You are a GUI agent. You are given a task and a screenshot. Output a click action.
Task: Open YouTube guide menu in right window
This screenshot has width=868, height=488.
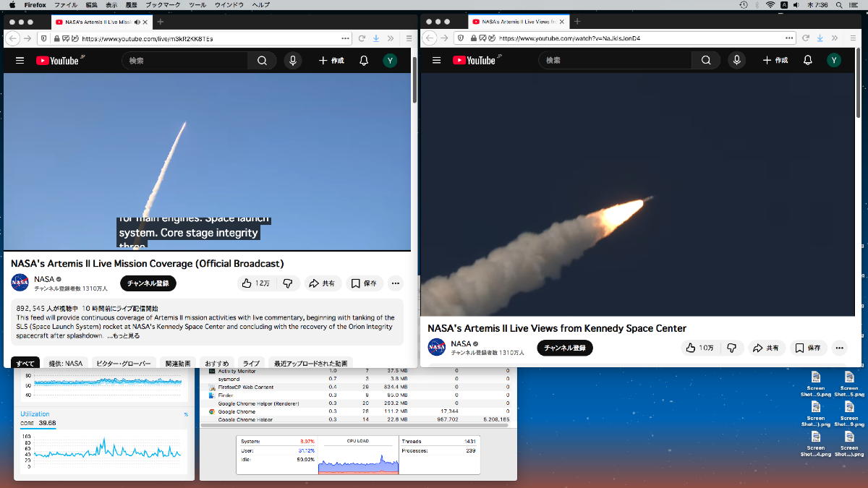436,61
